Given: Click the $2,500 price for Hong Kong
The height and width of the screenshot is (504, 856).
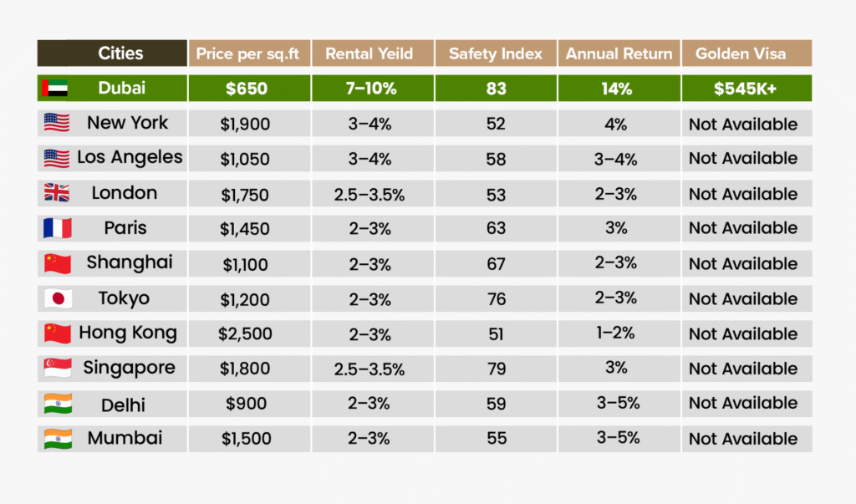Looking at the screenshot, I should click(x=245, y=334).
